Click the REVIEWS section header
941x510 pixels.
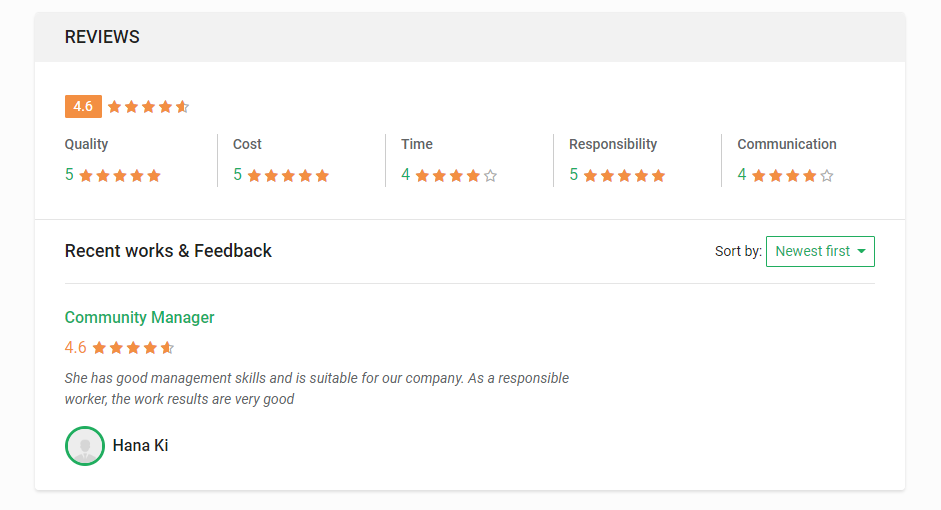coord(102,37)
